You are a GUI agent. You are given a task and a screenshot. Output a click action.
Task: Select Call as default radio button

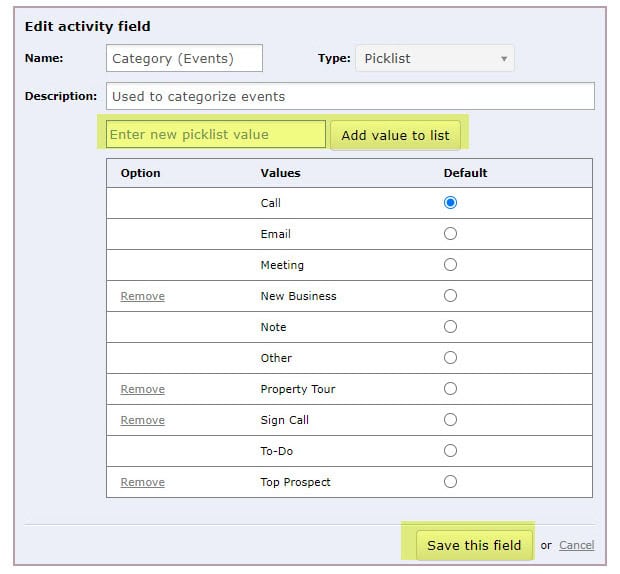pos(450,203)
